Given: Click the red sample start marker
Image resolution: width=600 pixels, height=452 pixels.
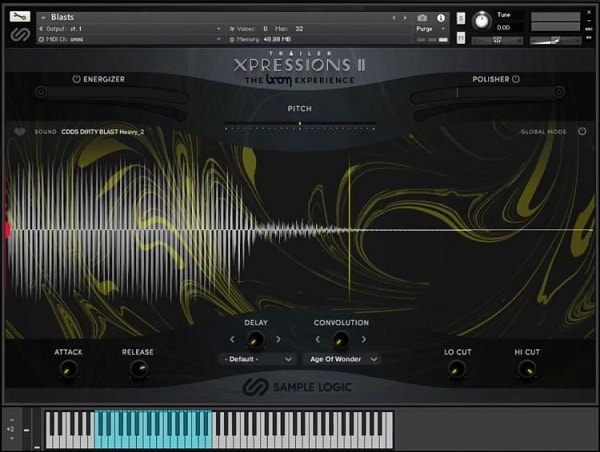Looking at the screenshot, I should (x=7, y=230).
